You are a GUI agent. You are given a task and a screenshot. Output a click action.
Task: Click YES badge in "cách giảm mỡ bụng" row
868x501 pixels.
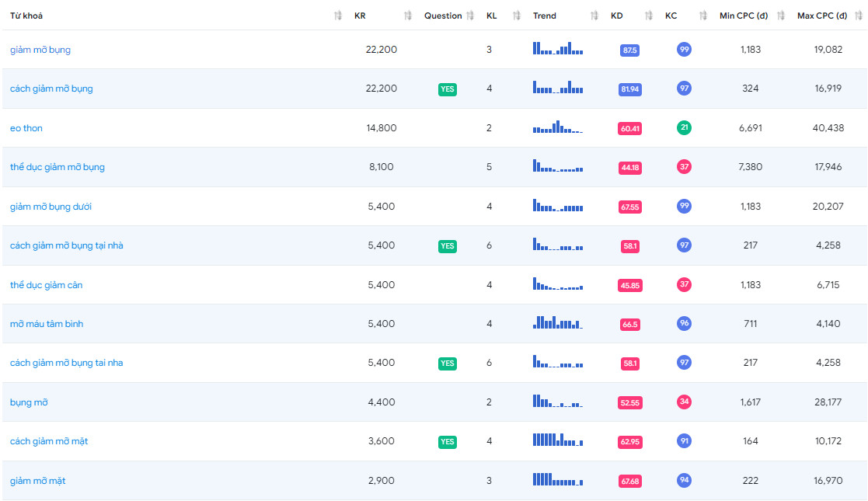[x=447, y=89]
